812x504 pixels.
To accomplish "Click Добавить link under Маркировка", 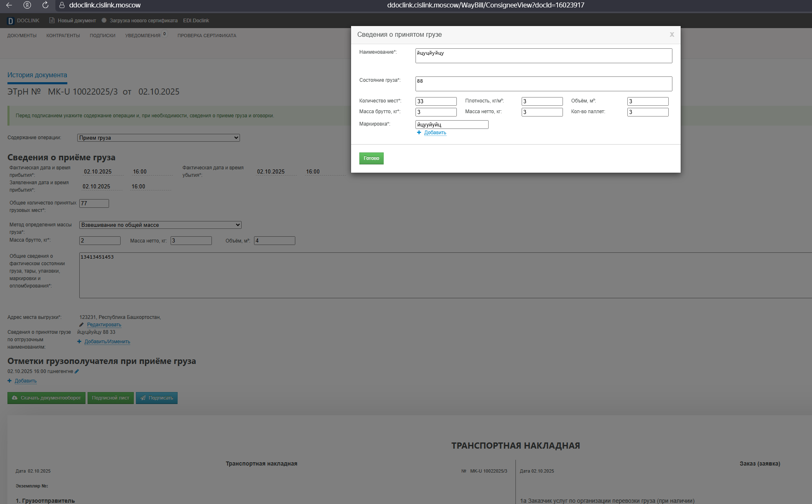I will 435,133.
